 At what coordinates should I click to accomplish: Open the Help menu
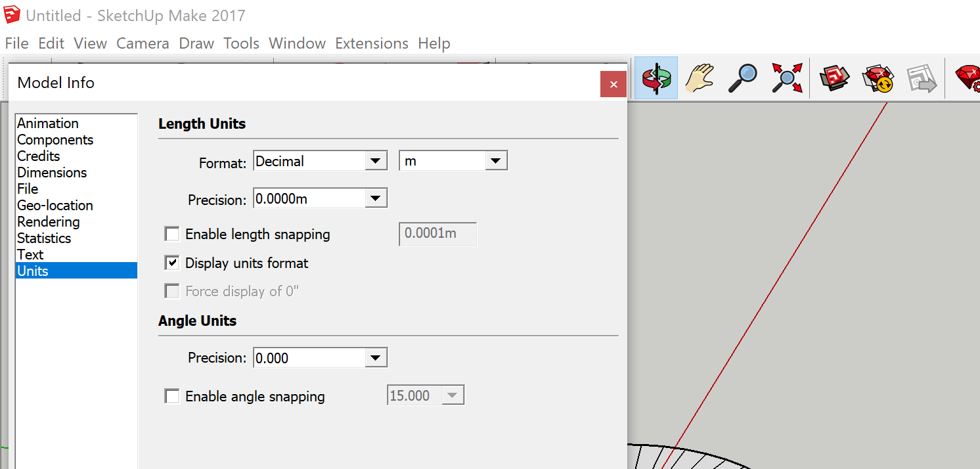[x=434, y=43]
